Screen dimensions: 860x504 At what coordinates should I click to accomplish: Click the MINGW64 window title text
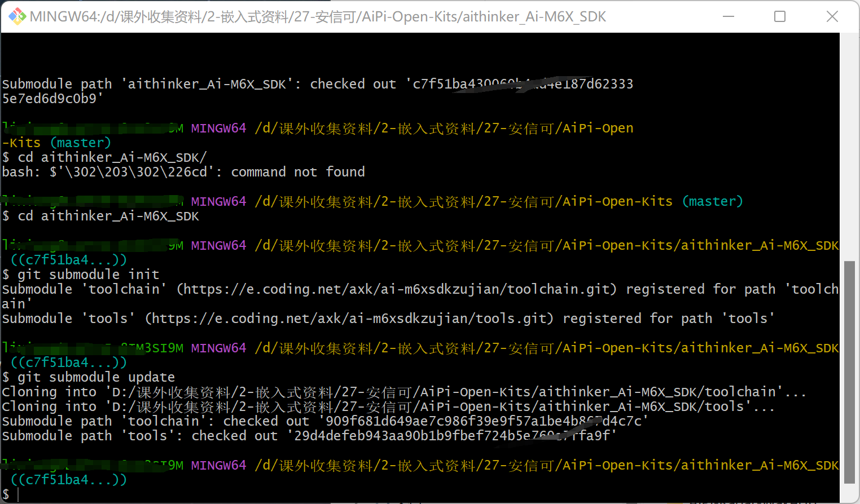point(318,17)
